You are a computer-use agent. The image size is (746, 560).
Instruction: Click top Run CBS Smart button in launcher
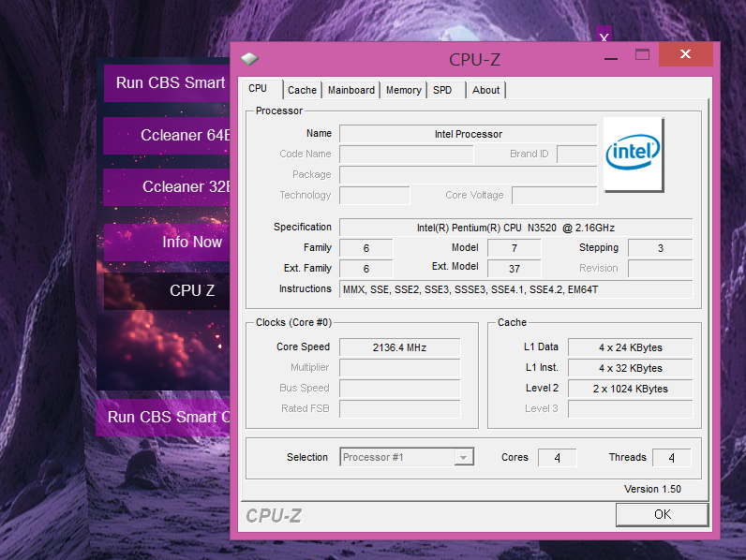pyautogui.click(x=167, y=83)
